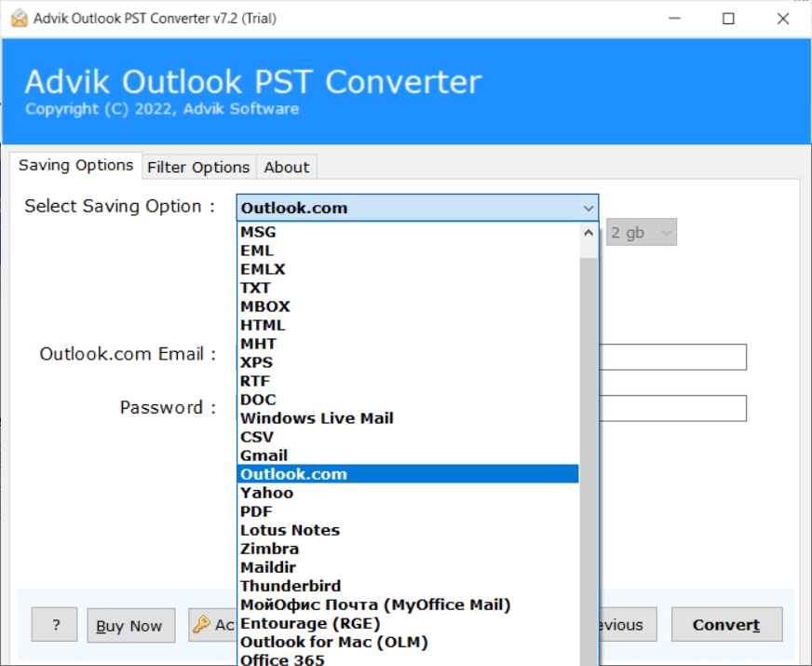Maximize the Advik converter window
Image resolution: width=812 pixels, height=666 pixels.
pyautogui.click(x=728, y=19)
